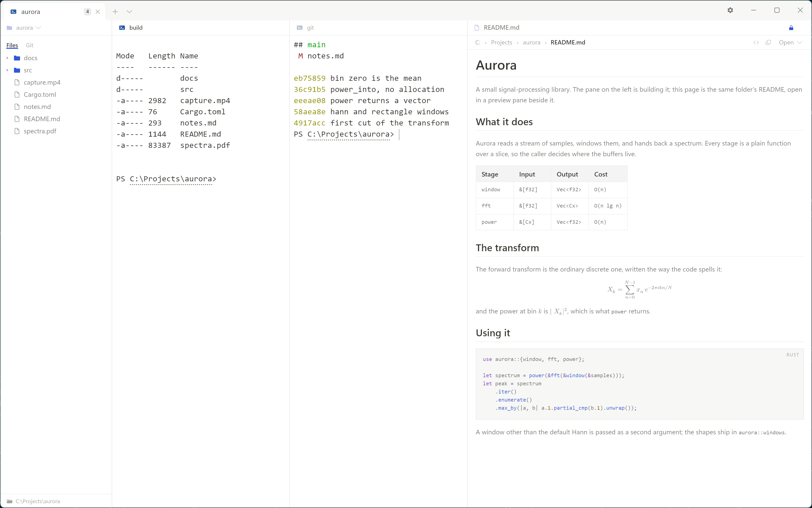Screen dimensions: 812x508
Task: Click the git pane prompt input
Action: pos(399,134)
